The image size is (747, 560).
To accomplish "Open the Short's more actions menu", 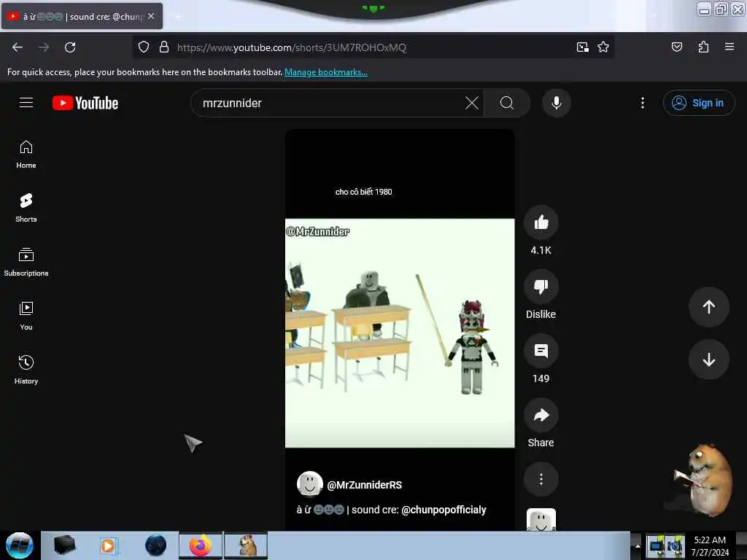I will pyautogui.click(x=541, y=479).
